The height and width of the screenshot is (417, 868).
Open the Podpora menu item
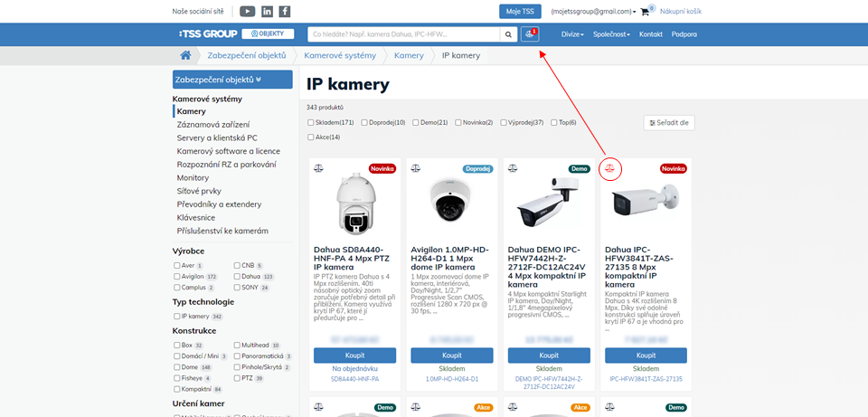684,34
